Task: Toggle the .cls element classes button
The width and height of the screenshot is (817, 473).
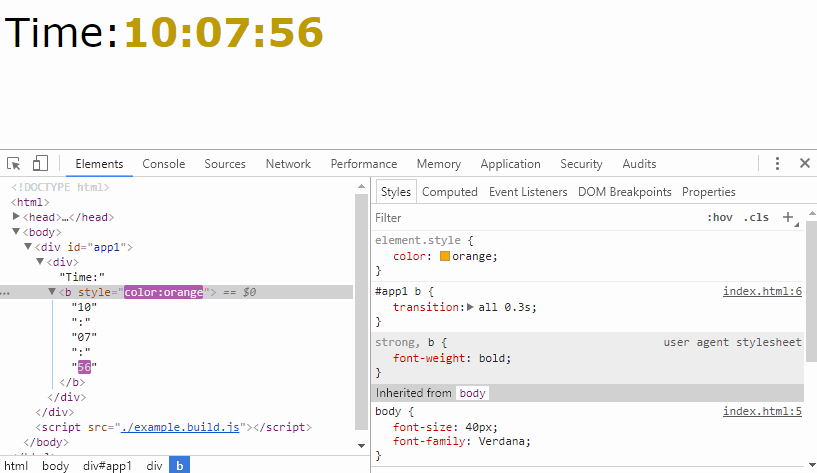Action: tap(756, 217)
